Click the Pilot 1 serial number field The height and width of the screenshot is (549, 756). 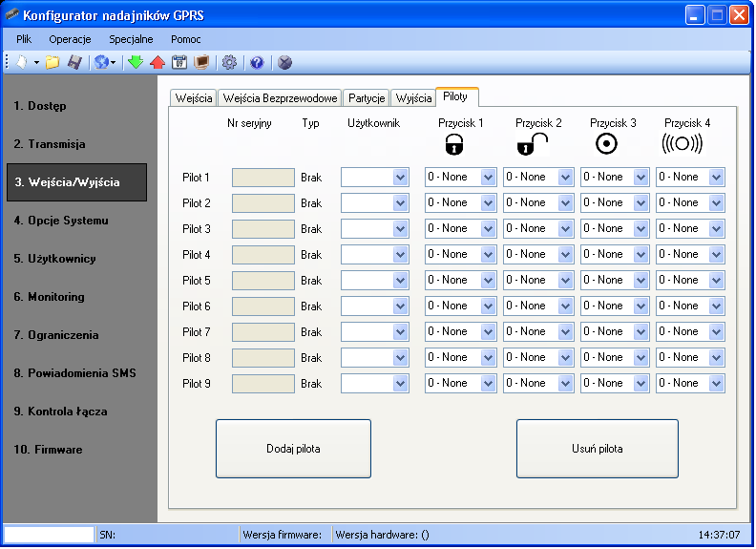point(263,178)
